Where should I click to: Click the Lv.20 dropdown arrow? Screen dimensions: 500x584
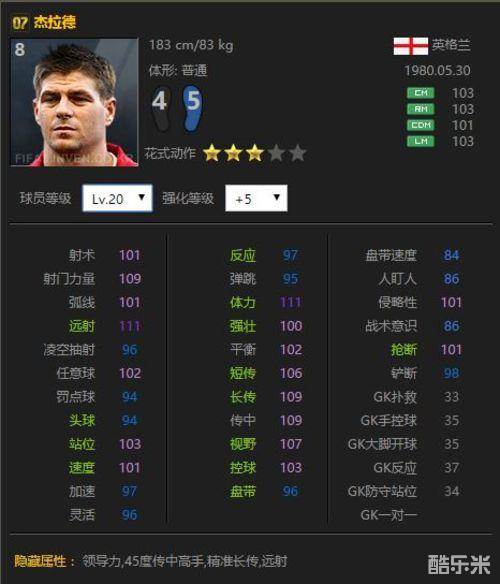coord(142,197)
